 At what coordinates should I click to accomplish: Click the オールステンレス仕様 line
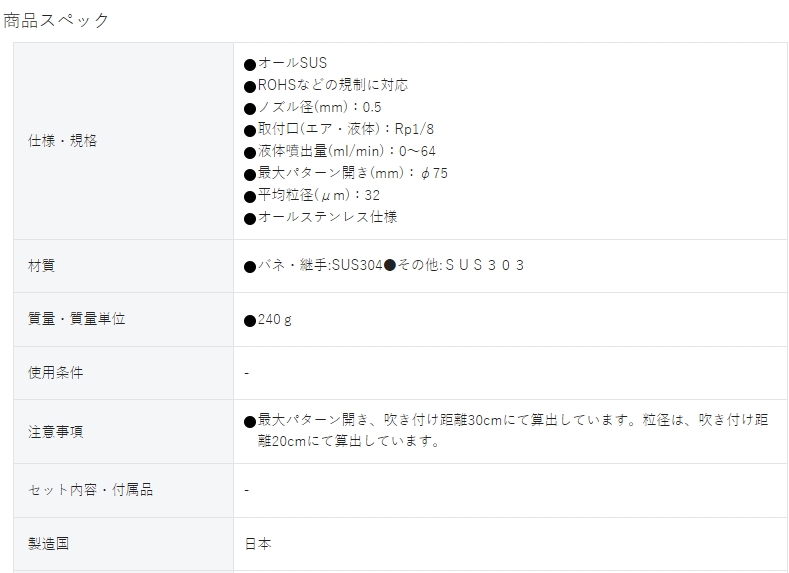point(321,217)
